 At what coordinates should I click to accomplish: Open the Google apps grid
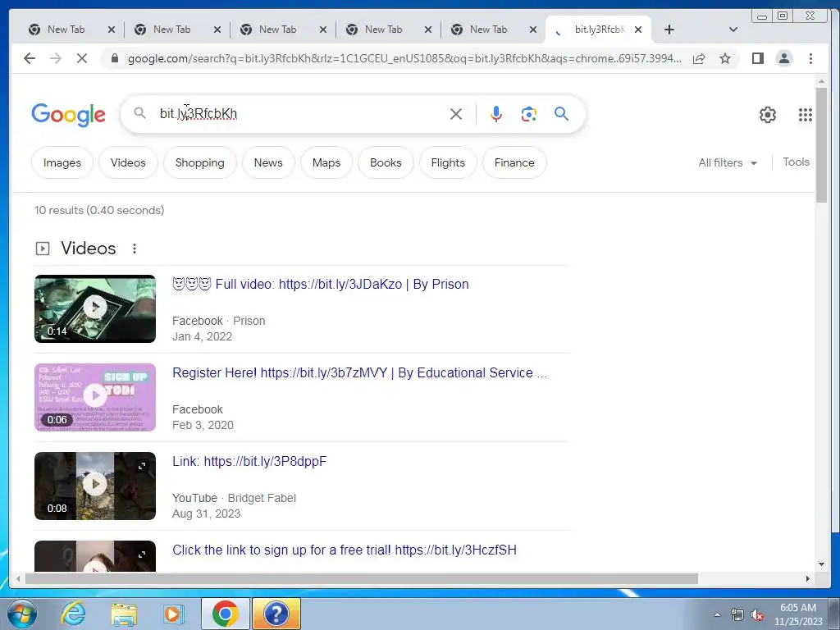pyautogui.click(x=806, y=115)
